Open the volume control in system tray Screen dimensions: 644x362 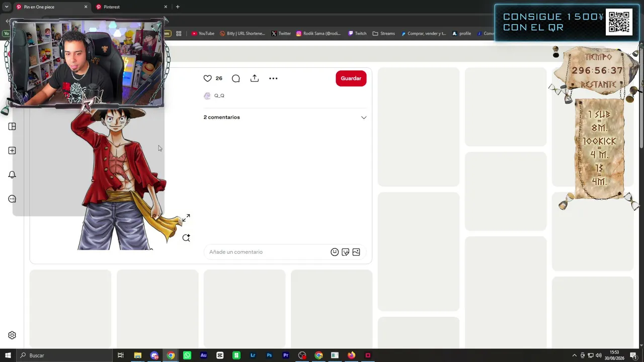click(599, 355)
